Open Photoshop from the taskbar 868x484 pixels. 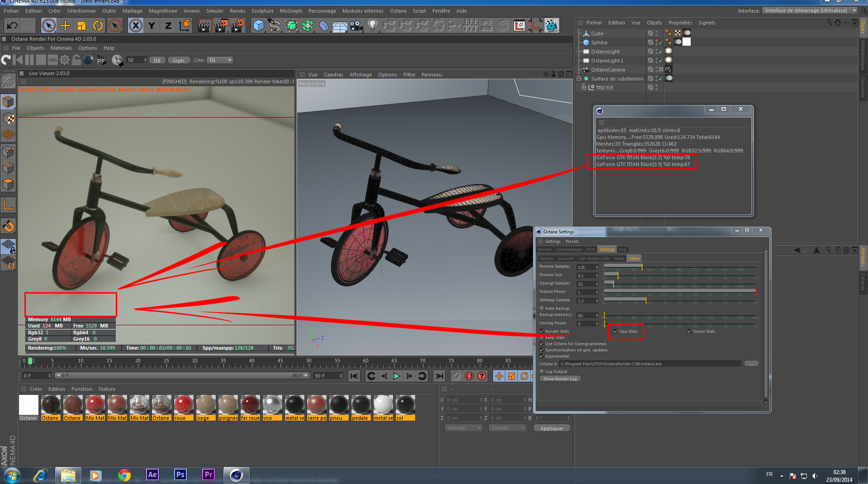(180, 475)
